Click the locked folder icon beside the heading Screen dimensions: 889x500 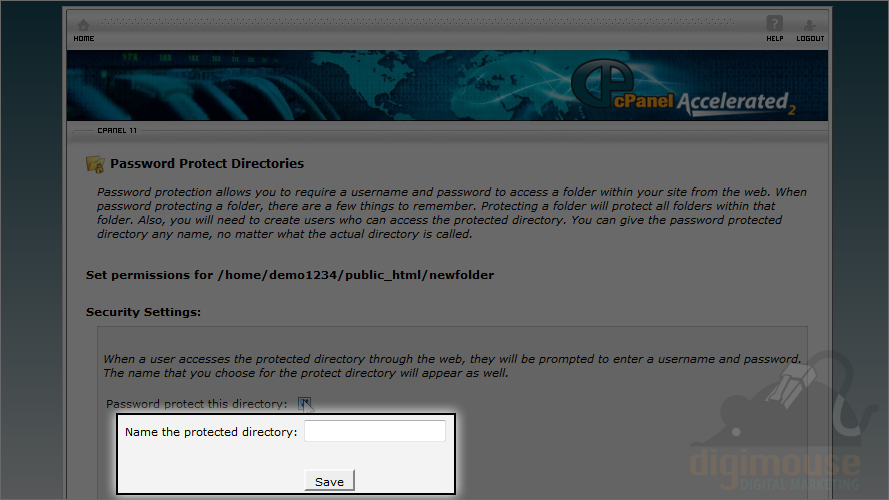coord(95,164)
